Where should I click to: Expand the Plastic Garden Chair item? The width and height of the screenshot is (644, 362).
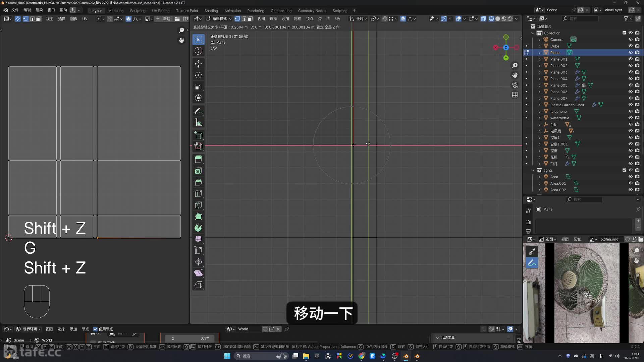pos(539,105)
